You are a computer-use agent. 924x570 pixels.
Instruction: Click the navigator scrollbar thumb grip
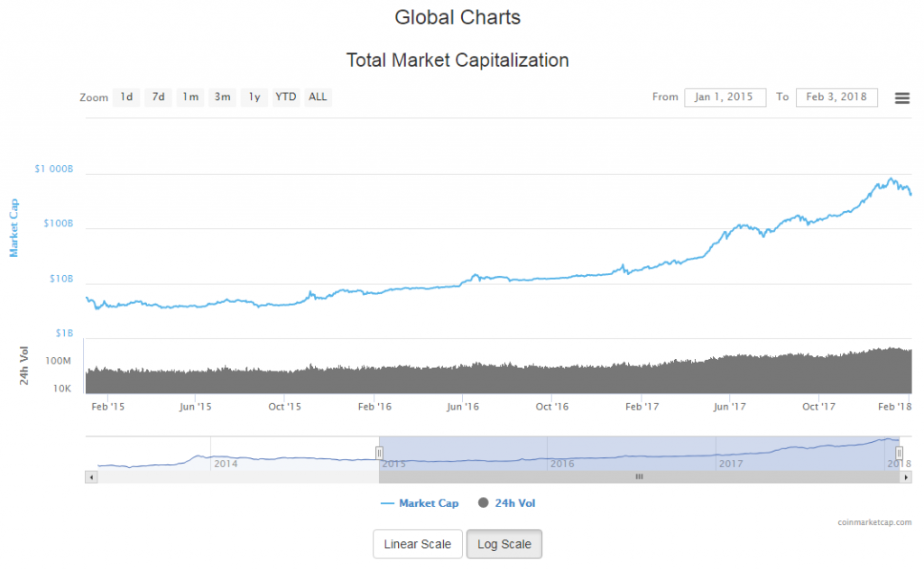tap(639, 476)
